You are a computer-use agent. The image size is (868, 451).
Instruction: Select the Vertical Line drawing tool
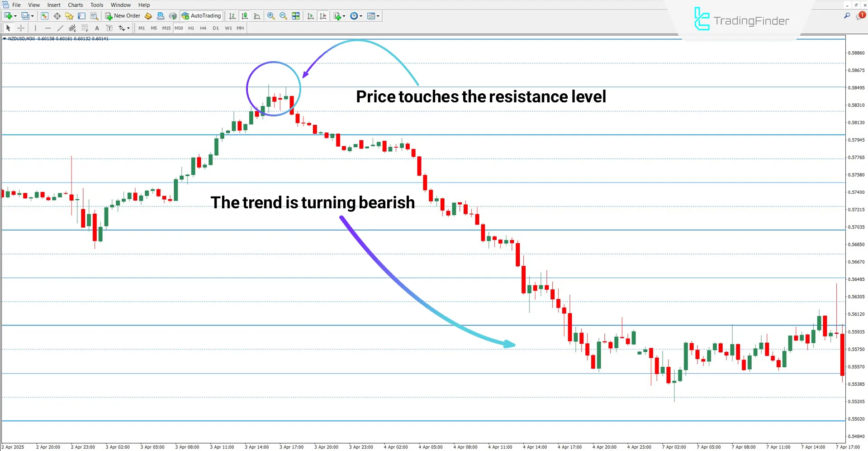click(35, 28)
